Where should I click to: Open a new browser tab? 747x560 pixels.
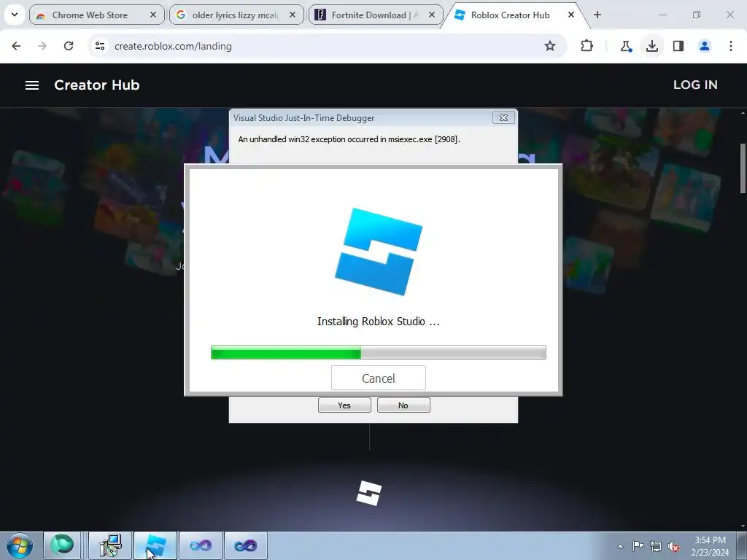(597, 15)
